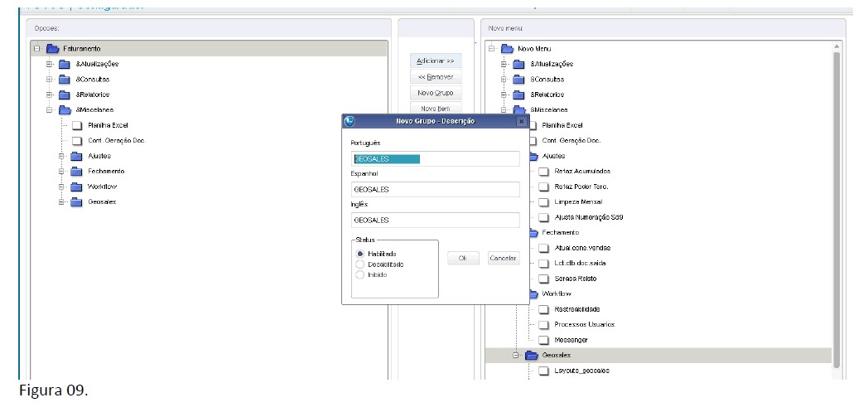Click the Serasa Relato item icon

[543, 279]
